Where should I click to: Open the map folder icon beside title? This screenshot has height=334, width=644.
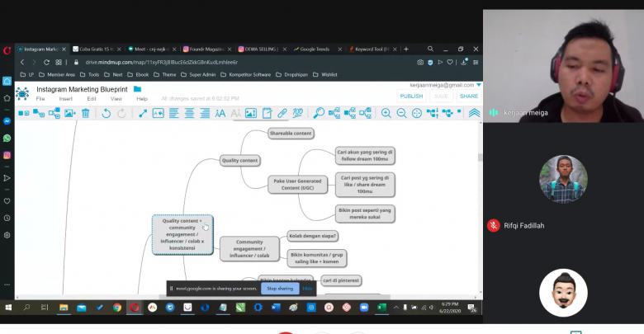tap(137, 89)
